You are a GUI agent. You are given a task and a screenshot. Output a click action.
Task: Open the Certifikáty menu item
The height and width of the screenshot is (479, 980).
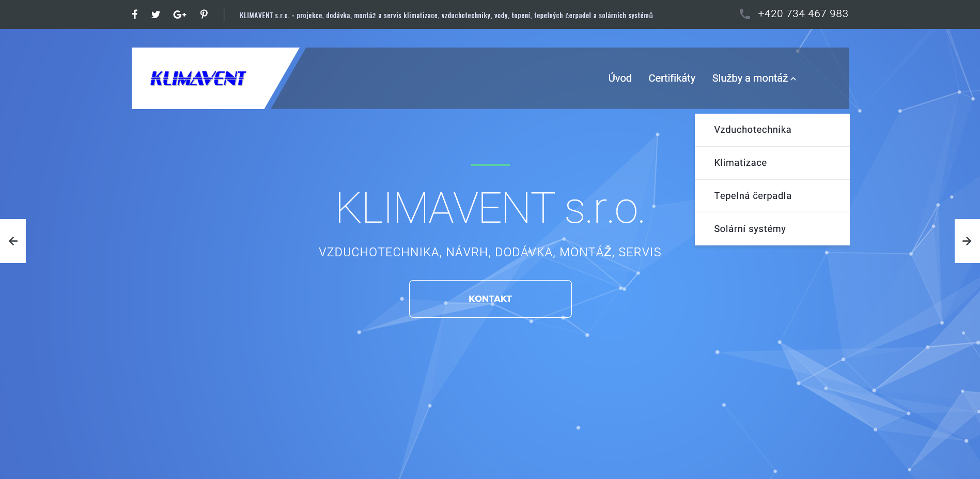672,78
